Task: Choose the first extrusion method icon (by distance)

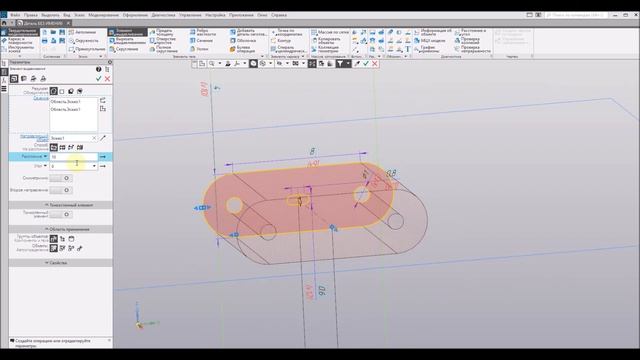Action: point(53,147)
